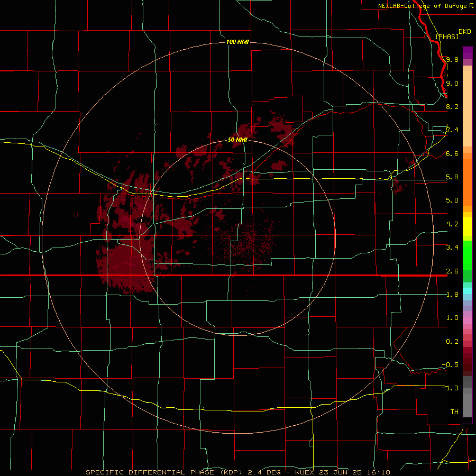The image size is (476, 476).
Task: Click the bright yellow color bar segment
Action: pos(467,226)
